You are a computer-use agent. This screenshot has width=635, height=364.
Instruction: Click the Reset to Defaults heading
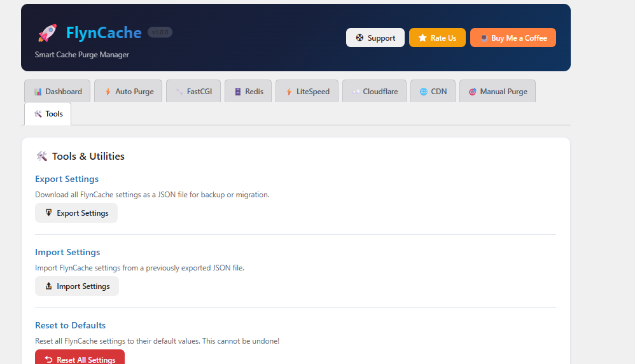point(71,326)
